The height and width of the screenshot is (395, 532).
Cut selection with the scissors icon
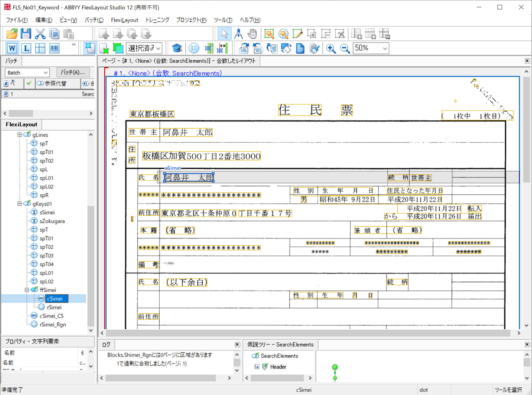coord(40,34)
